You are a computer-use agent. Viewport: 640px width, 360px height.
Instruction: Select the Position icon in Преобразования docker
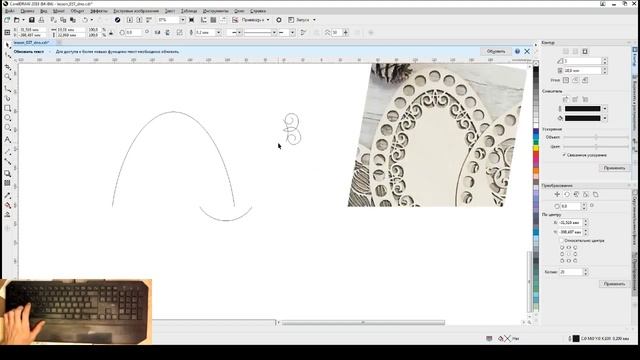tap(557, 195)
